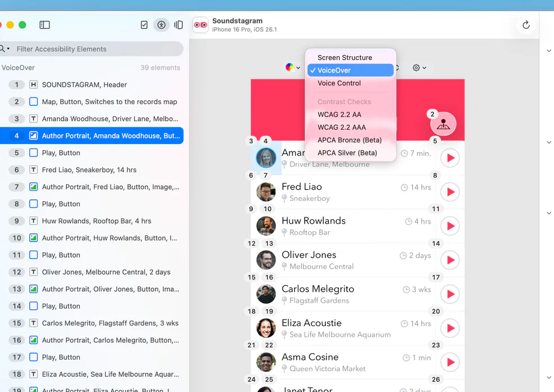Viewport: 554px width, 392px height.
Task: Select Play, Button row number 14
Action: tap(92, 306)
